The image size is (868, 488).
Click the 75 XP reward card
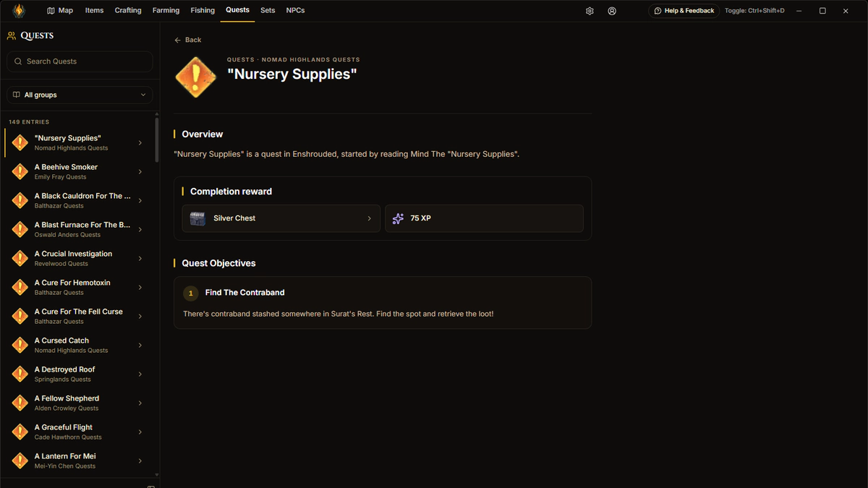[x=484, y=218]
